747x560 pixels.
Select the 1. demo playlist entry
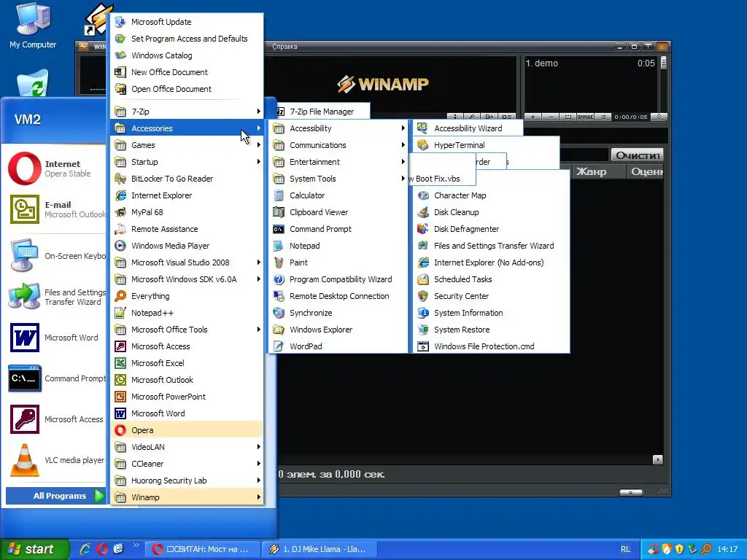[590, 63]
